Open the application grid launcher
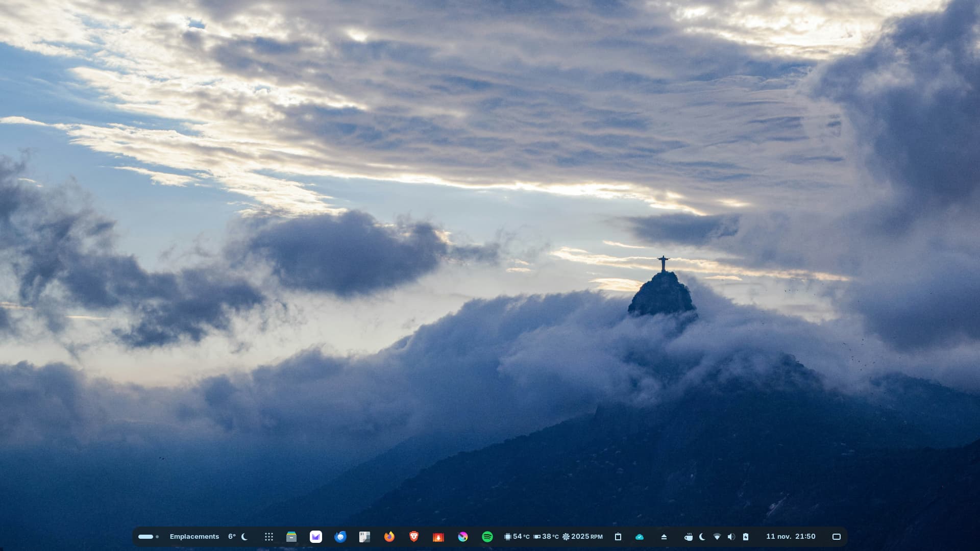Viewport: 980px width, 551px height. click(269, 537)
